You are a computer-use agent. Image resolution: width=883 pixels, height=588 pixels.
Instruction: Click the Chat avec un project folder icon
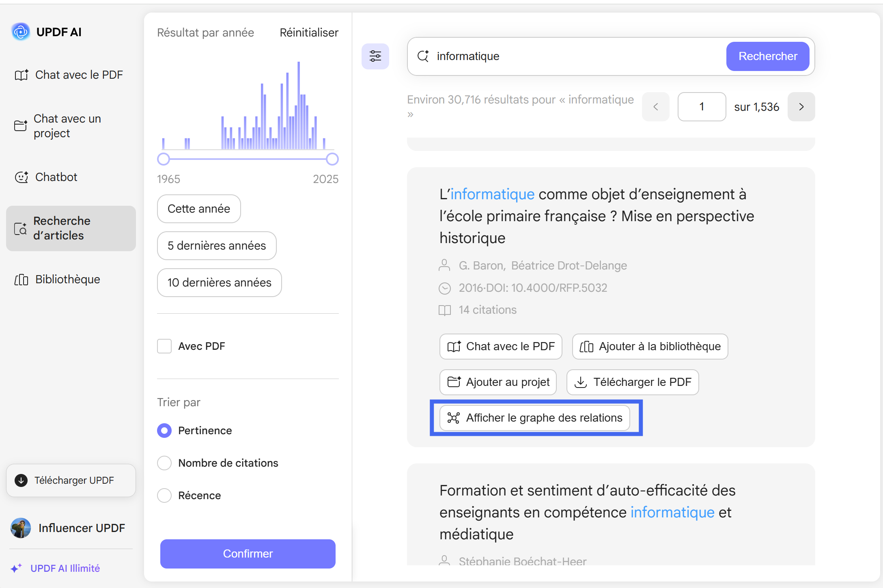[x=21, y=126]
